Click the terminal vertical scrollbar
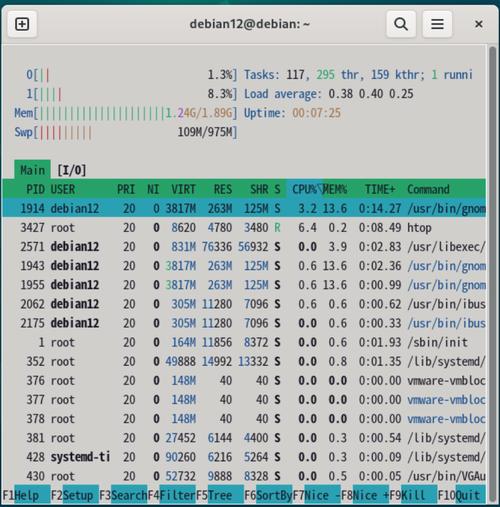 pyautogui.click(x=493, y=273)
